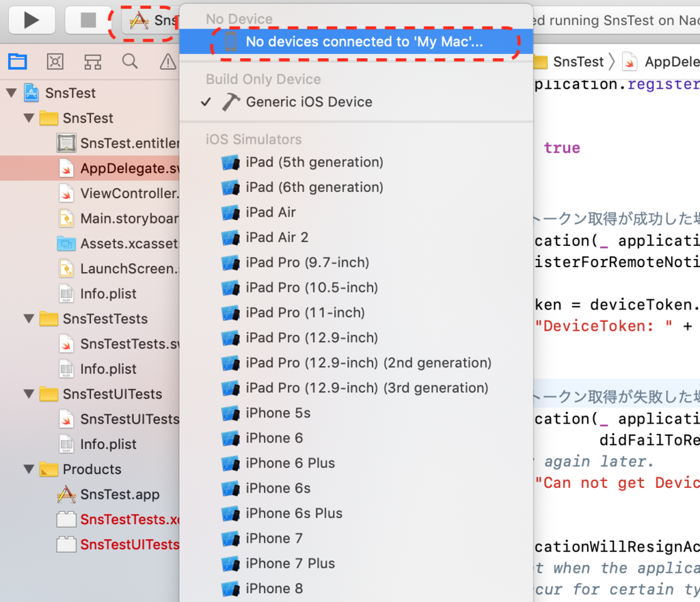Viewport: 700px width, 602px height.
Task: Select the SnsTestUITests product in red
Action: pos(118,545)
